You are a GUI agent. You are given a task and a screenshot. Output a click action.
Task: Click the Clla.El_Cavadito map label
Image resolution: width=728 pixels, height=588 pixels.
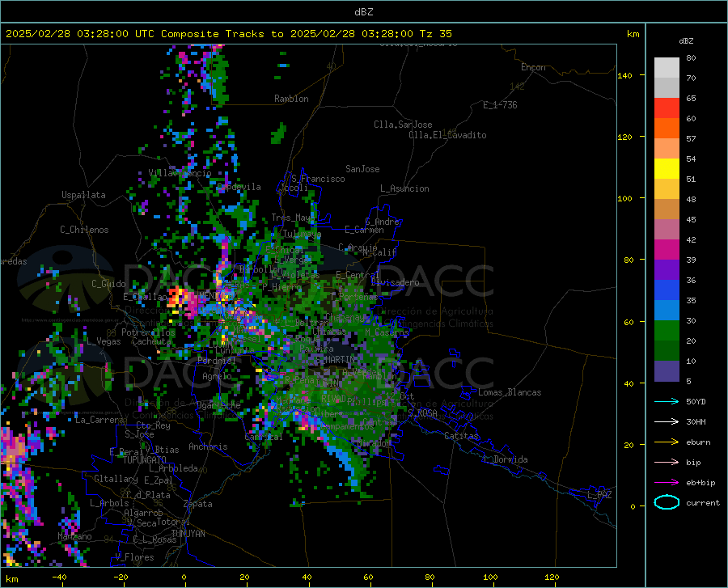(447, 135)
